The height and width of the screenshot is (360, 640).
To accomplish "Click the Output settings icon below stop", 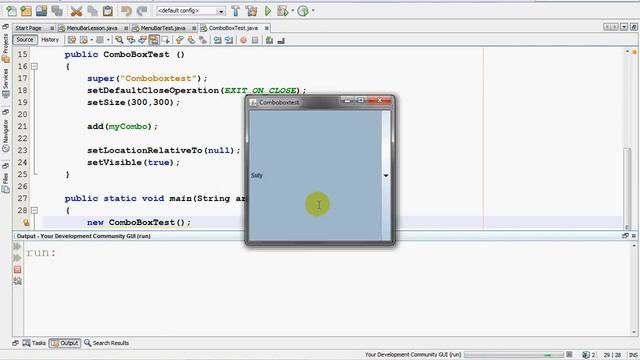I will click(x=18, y=281).
